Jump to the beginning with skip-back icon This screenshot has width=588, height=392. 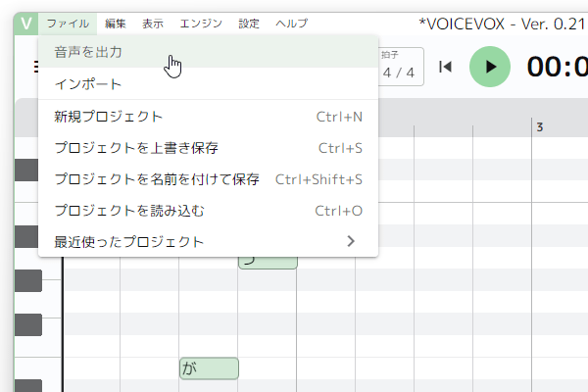445,67
